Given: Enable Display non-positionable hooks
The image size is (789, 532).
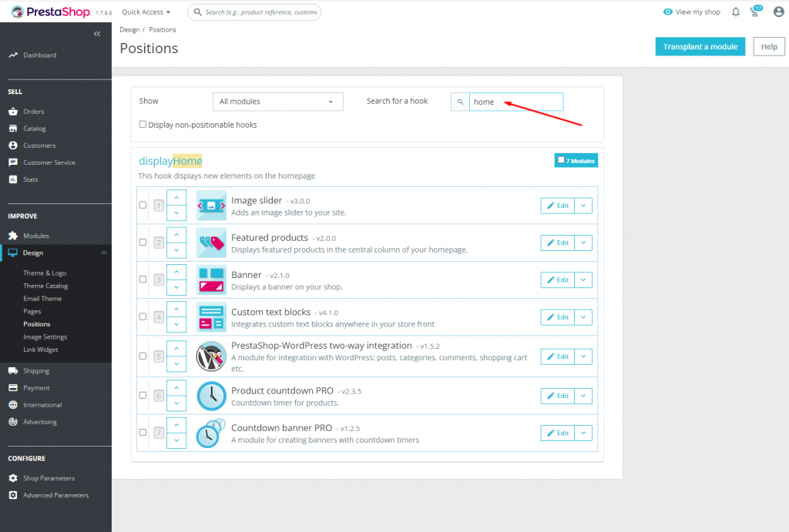Looking at the screenshot, I should click(x=143, y=124).
